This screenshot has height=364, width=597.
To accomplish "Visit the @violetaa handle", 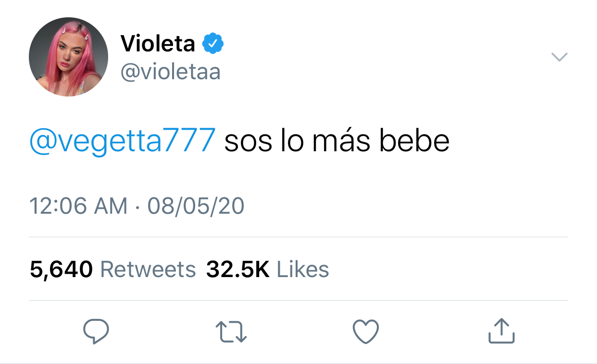I will (171, 72).
